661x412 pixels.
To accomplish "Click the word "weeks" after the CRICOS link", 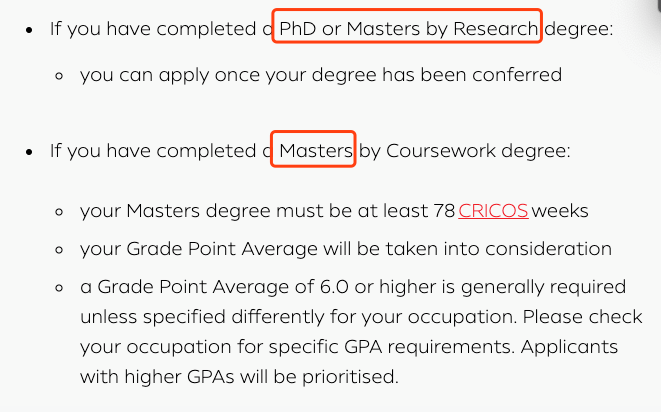I will [x=559, y=212].
